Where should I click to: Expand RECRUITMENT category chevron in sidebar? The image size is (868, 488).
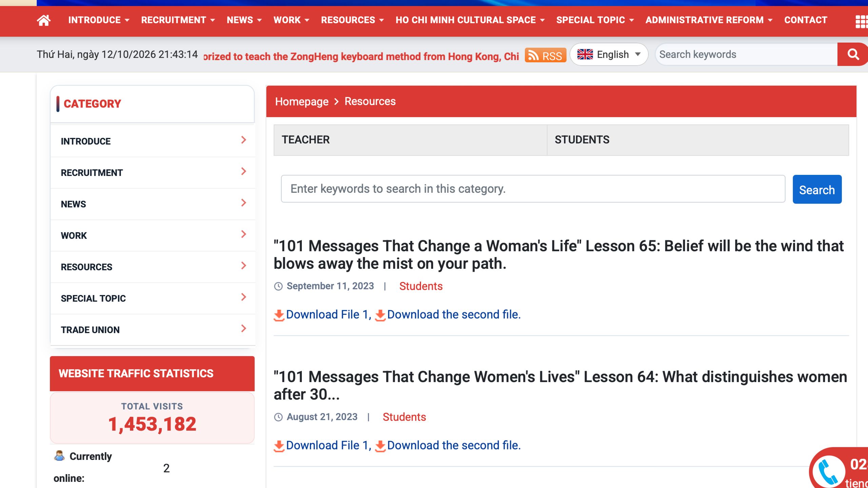243,171
